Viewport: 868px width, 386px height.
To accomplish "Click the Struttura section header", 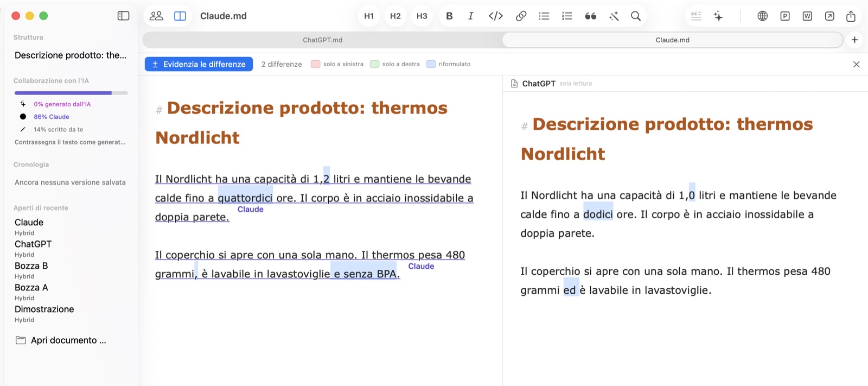I will point(28,37).
